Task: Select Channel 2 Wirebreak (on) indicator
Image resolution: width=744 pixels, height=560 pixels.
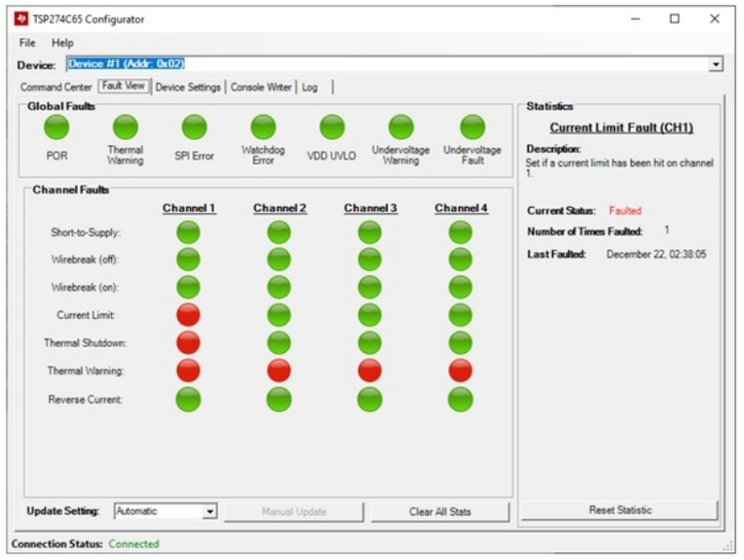Action: point(279,287)
